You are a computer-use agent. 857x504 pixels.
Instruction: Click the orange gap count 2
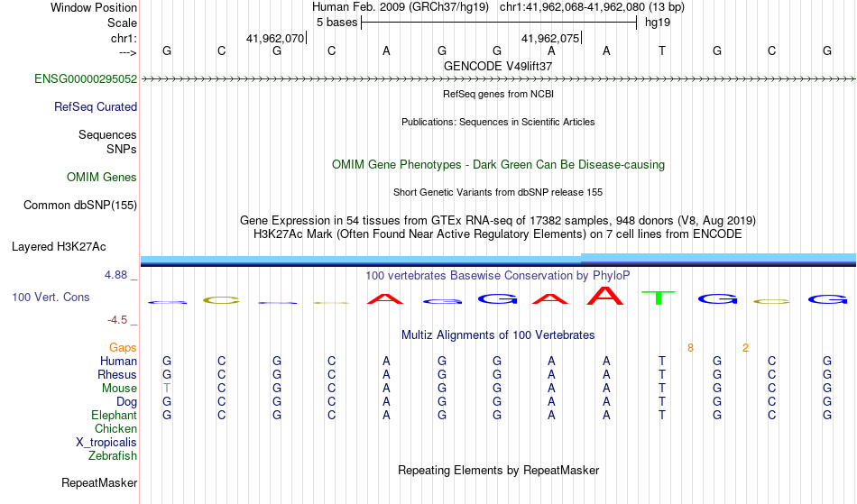click(x=745, y=348)
